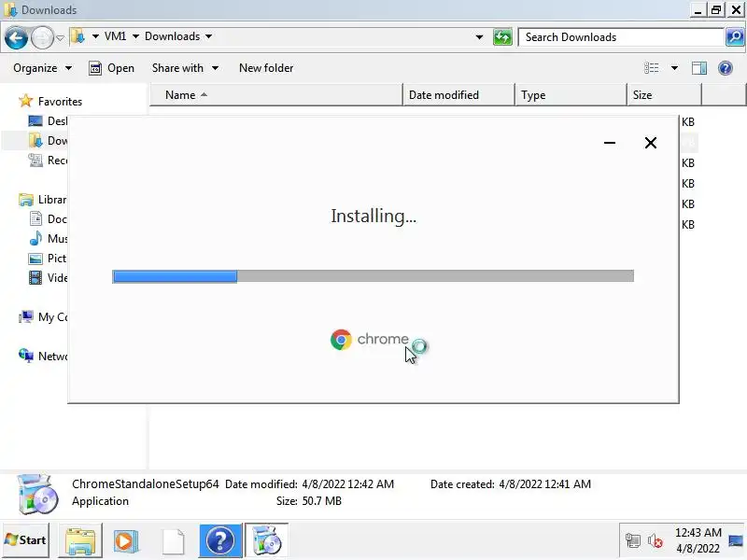747x560 pixels.
Task: Open the Documents library
Action: pyautogui.click(x=48, y=219)
